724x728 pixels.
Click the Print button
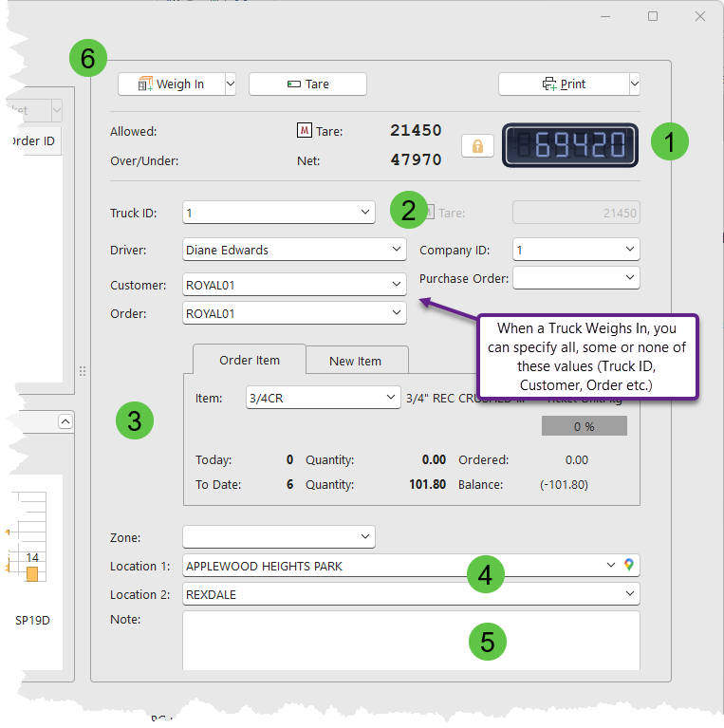(x=564, y=84)
